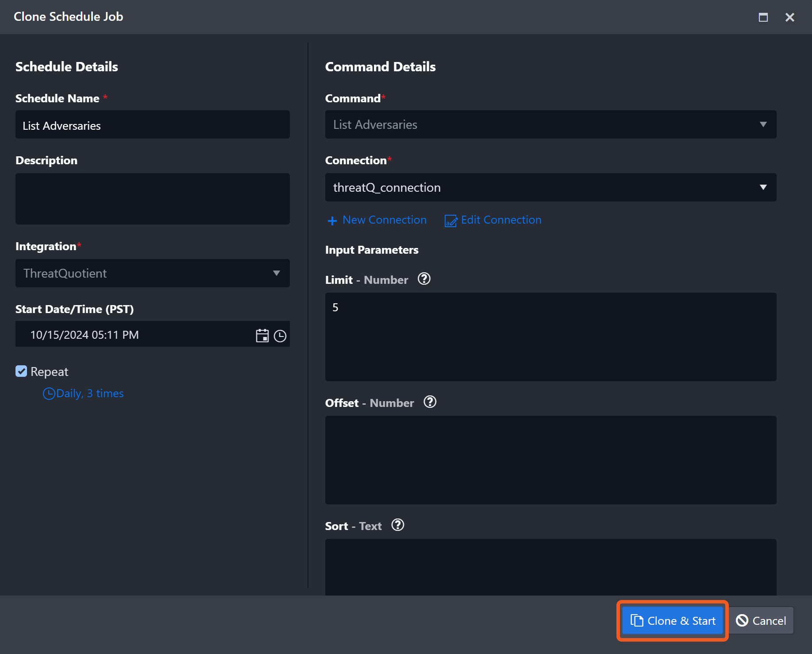
Task: Open the calendar date picker icon
Action: tap(262, 336)
